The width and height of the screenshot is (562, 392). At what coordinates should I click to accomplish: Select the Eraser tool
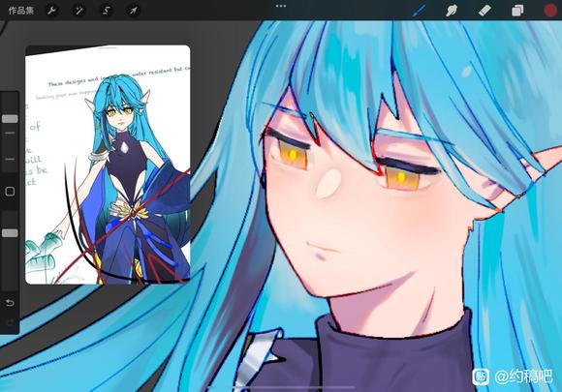pos(484,11)
